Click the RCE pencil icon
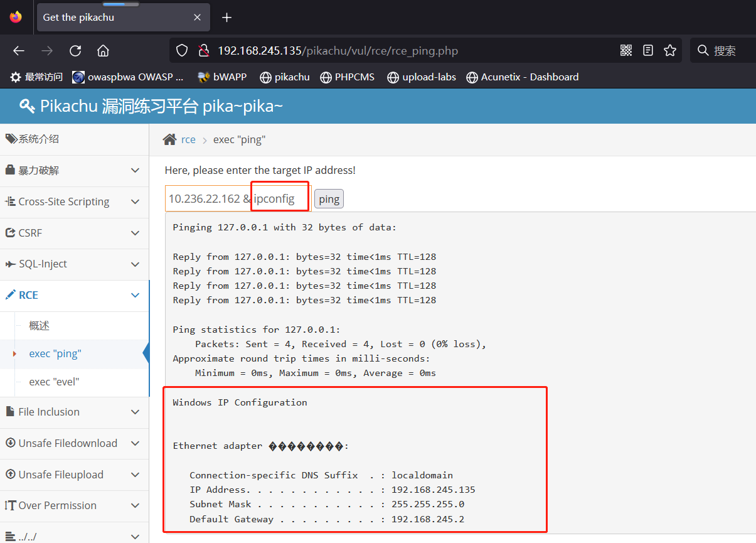 coord(10,295)
